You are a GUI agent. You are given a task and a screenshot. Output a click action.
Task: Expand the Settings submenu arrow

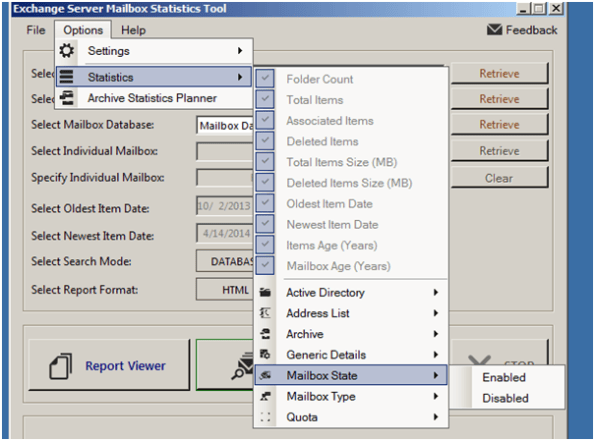[240, 50]
